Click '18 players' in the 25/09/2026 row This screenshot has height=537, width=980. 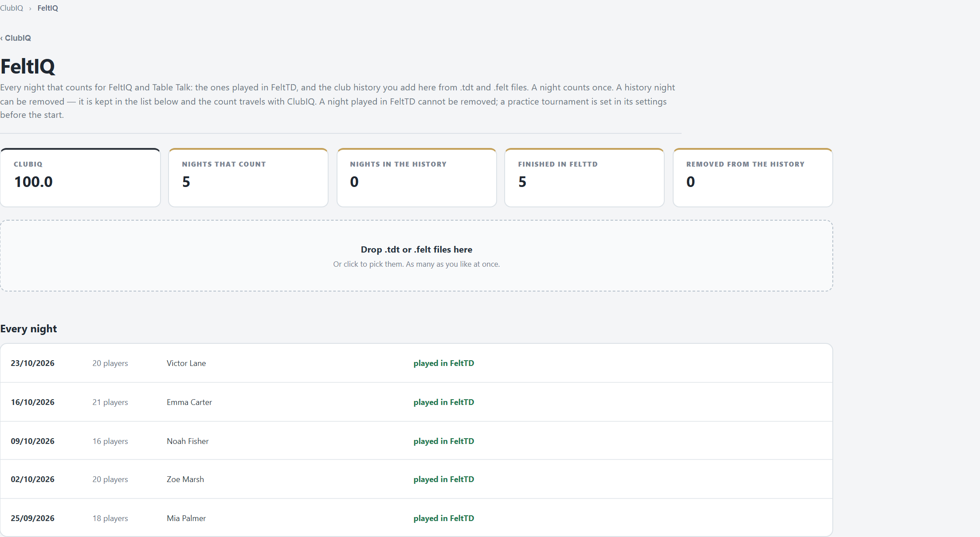click(110, 518)
